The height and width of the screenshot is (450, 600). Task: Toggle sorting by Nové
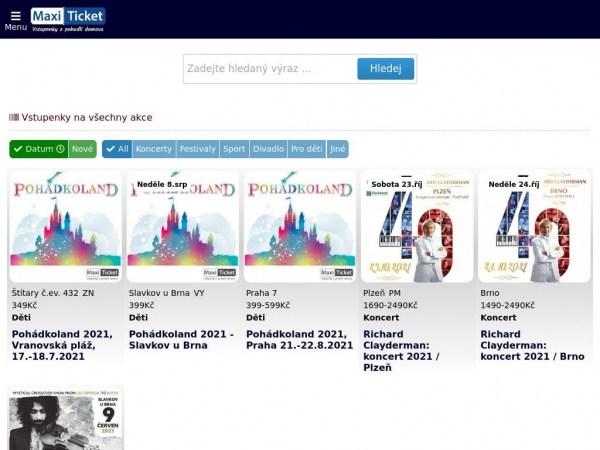82,149
